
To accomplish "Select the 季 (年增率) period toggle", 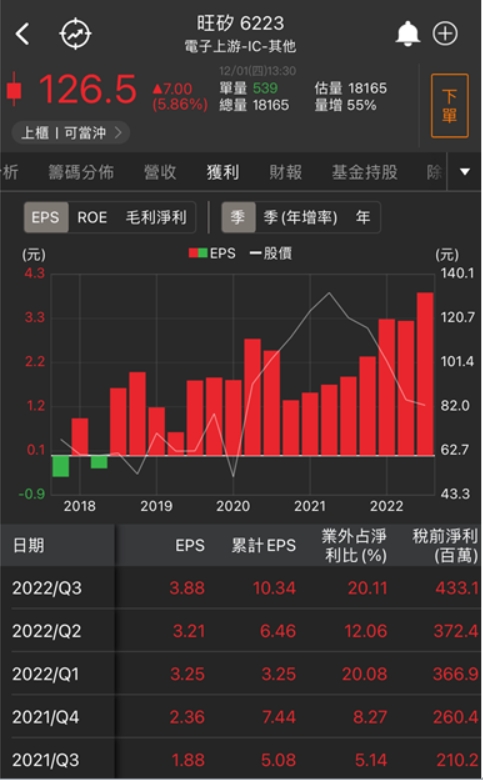I will [300, 217].
